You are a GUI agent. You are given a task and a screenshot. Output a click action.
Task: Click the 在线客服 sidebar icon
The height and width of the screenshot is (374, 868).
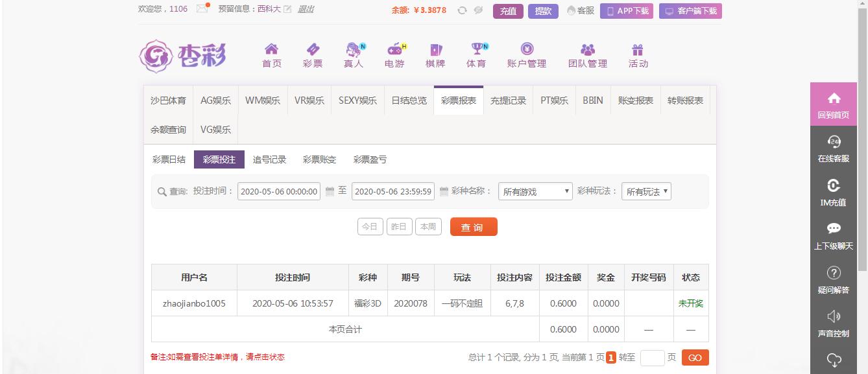pos(834,149)
